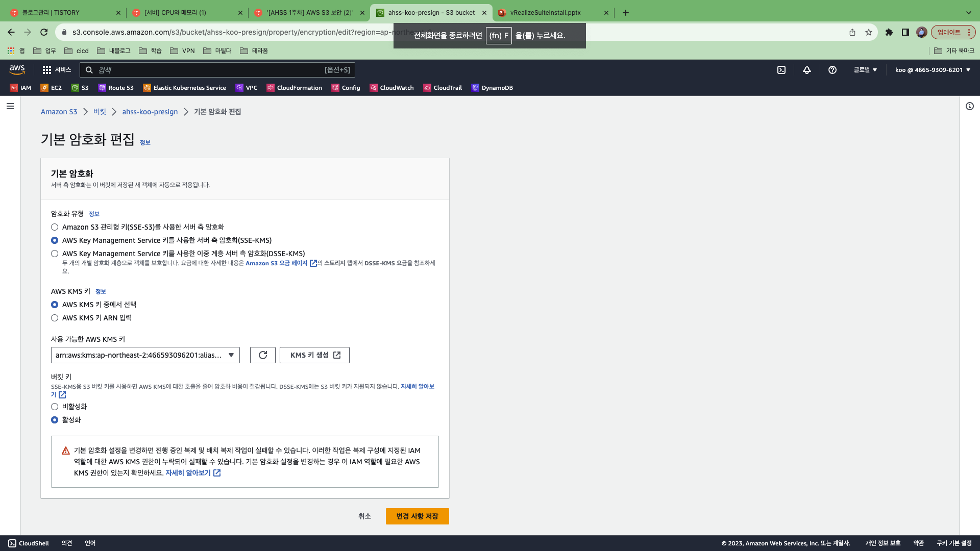Screen dimensions: 980x551
Task: Go to ahss-koo-presign in the breadcrumb
Action: [x=150, y=112]
